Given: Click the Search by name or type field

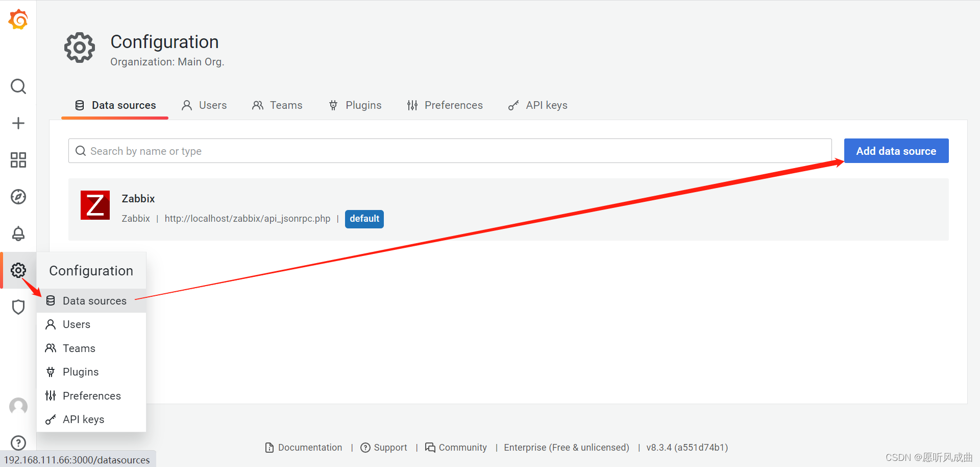Looking at the screenshot, I should (450, 151).
